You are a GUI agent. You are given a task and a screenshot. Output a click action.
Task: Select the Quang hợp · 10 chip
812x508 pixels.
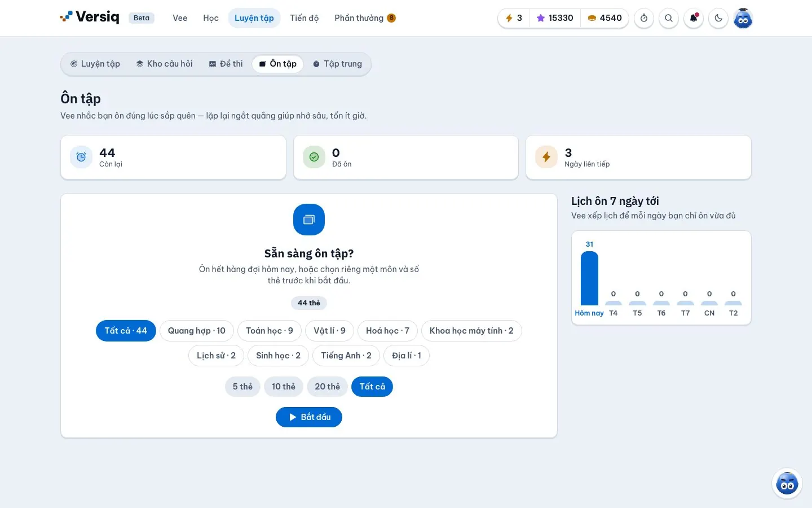[x=197, y=331]
